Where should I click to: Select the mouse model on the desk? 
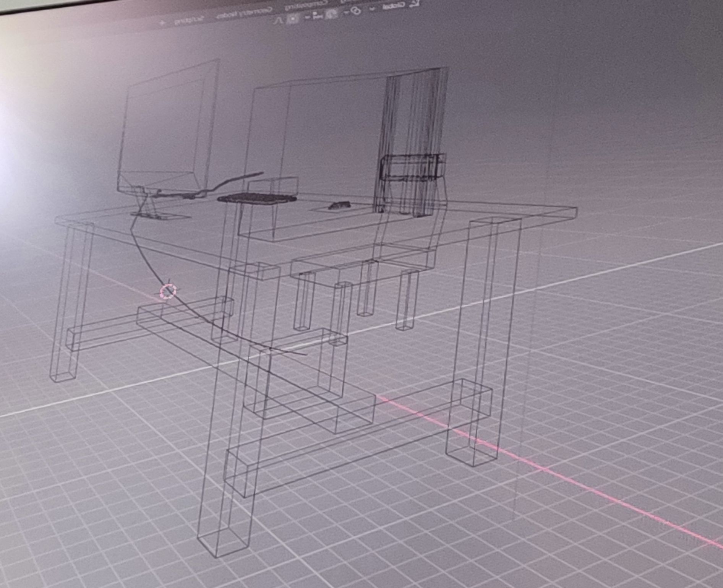pyautogui.click(x=339, y=205)
